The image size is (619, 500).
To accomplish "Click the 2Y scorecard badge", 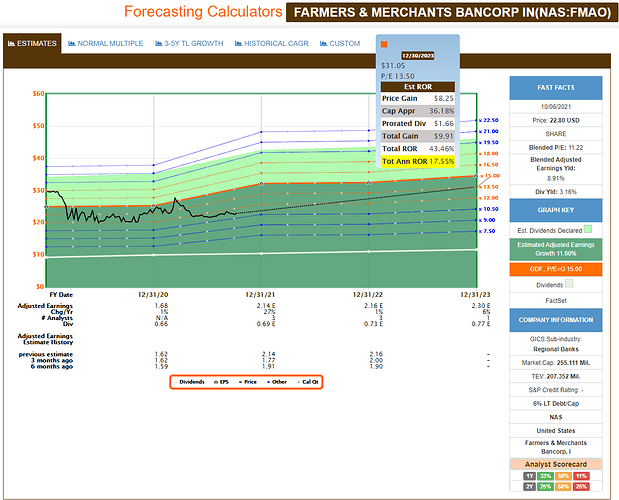I will coord(529,487).
